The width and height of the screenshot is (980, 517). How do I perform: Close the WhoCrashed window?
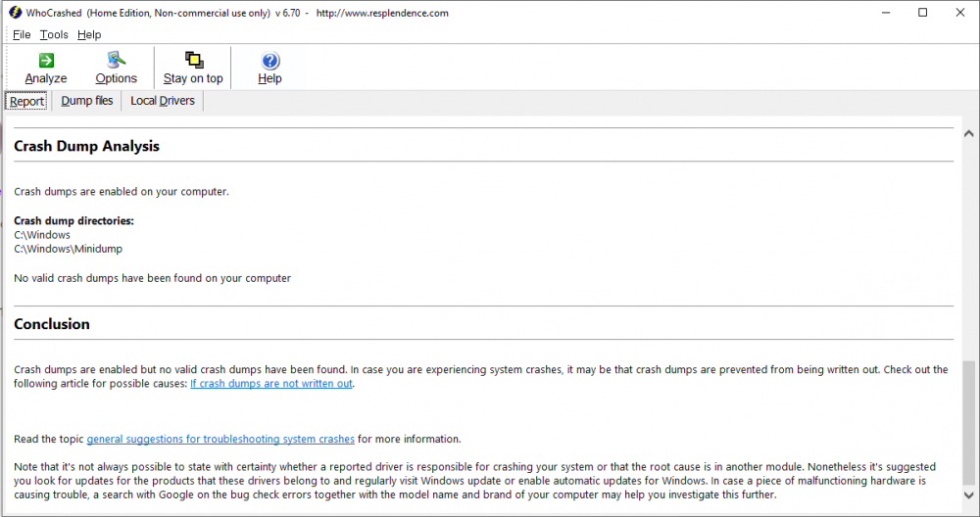click(962, 13)
